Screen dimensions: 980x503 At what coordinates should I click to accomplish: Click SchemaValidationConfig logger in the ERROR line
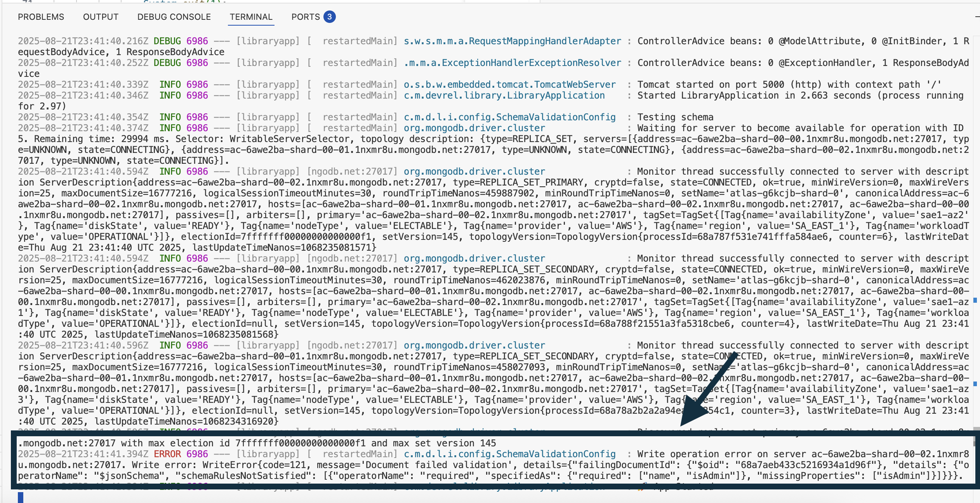[510, 454]
